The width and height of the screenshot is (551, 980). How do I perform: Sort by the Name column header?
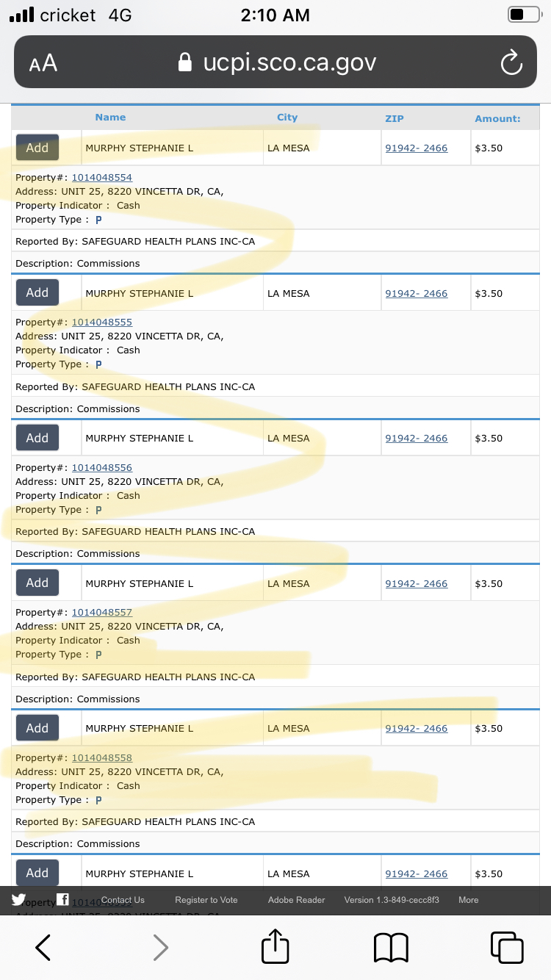pyautogui.click(x=110, y=118)
